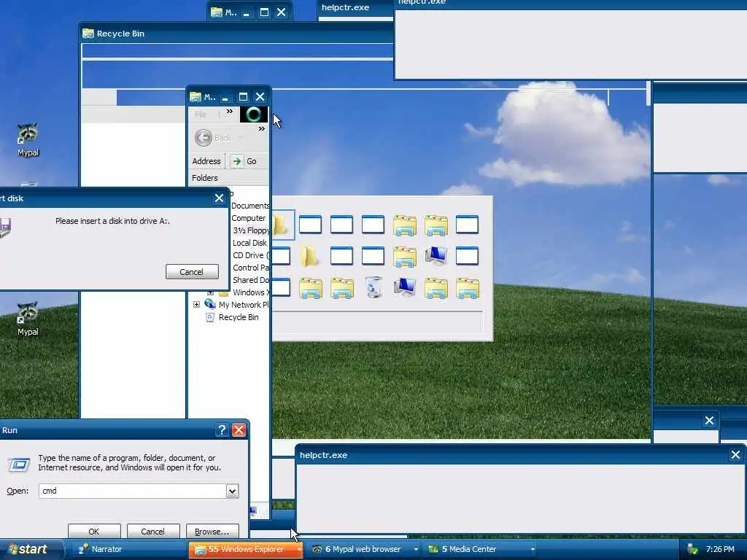Select Local Disk in the folder tree
This screenshot has width=747, height=560.
click(249, 243)
